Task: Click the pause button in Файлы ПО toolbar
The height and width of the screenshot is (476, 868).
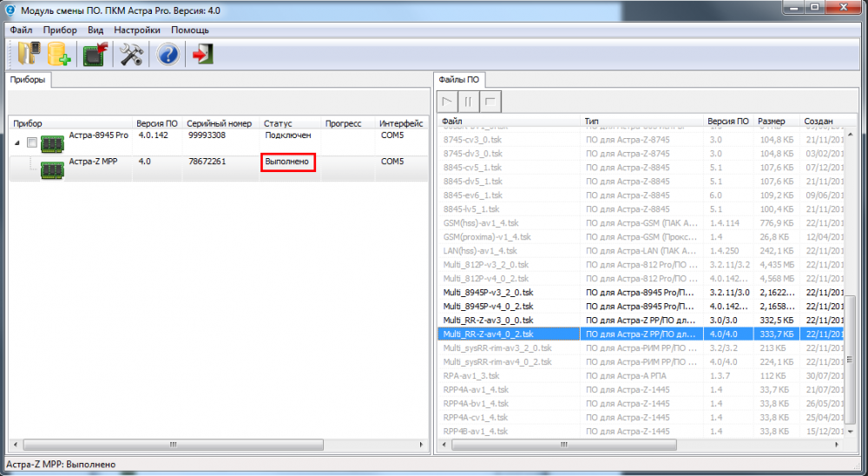Action: (469, 102)
